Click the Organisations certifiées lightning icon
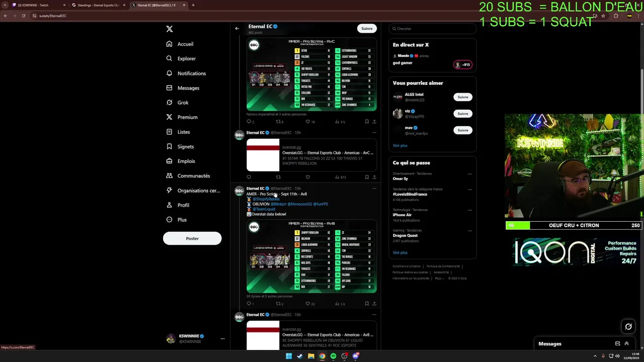 [x=170, y=191]
